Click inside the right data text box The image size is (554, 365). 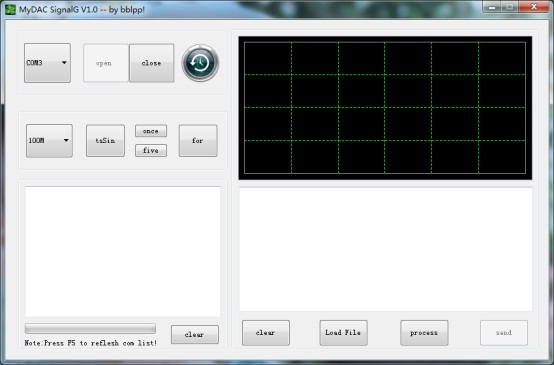click(x=386, y=249)
